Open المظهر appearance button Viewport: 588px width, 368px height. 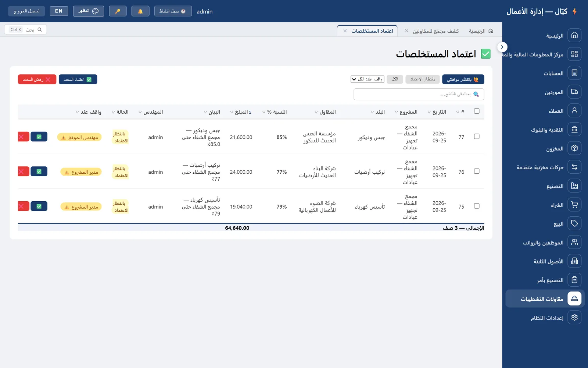[x=89, y=11]
